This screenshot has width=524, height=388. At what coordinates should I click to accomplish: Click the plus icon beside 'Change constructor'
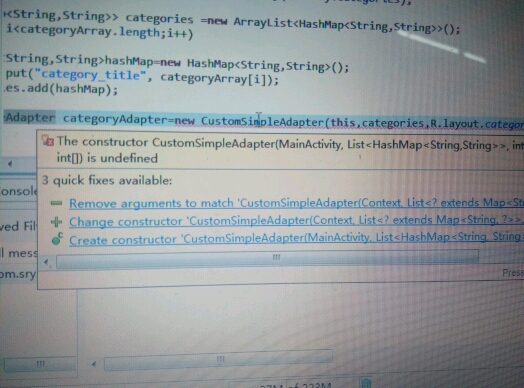pyautogui.click(x=56, y=222)
